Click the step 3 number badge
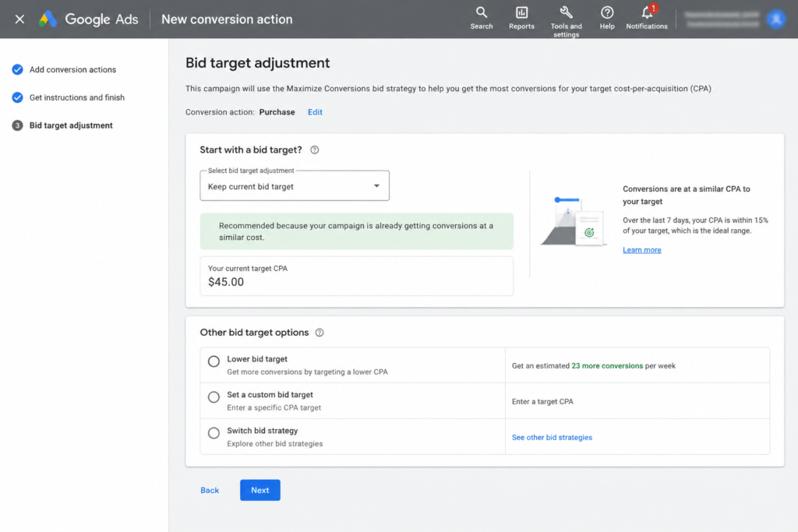This screenshot has width=798, height=532. pyautogui.click(x=17, y=125)
